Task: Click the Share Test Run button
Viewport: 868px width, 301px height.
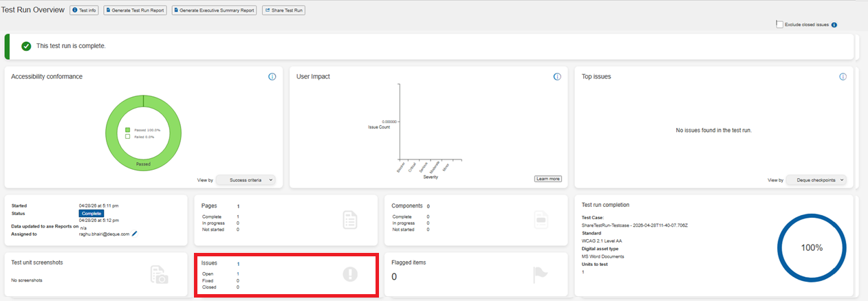Action: 283,10
